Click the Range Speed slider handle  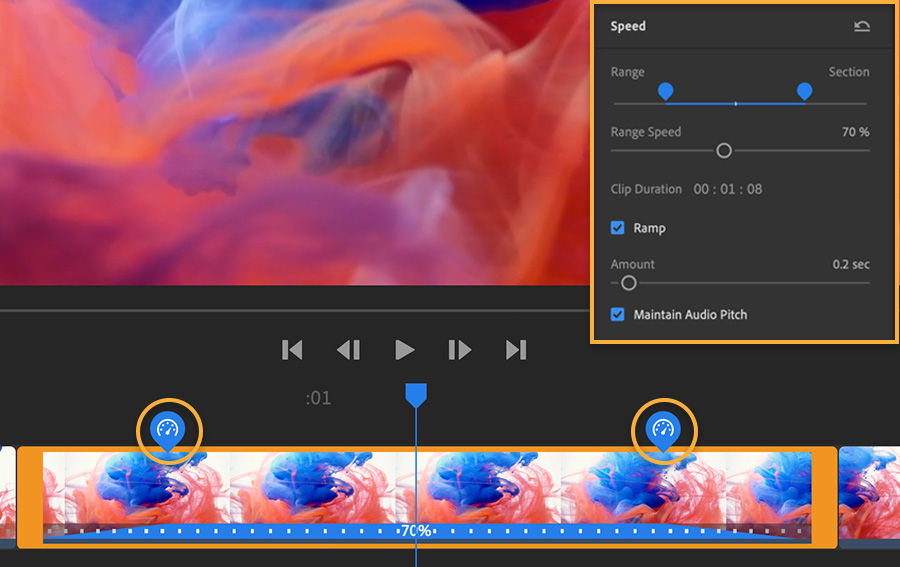point(724,150)
